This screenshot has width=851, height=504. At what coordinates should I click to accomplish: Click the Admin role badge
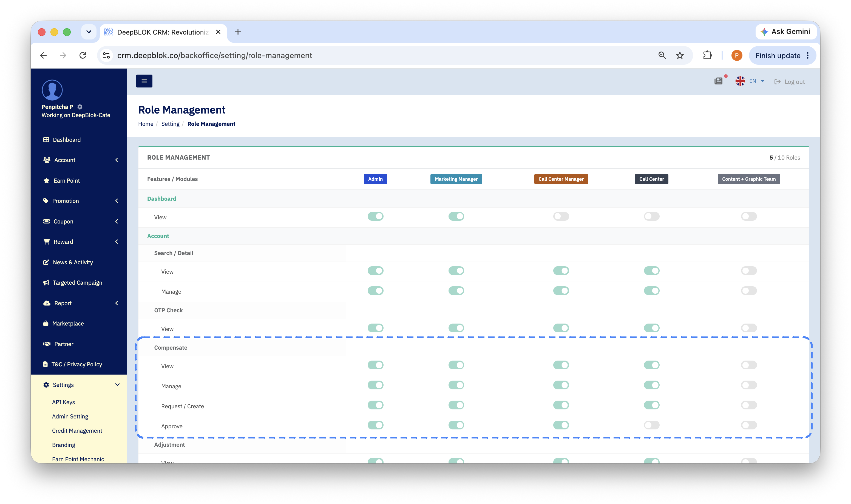(375, 179)
